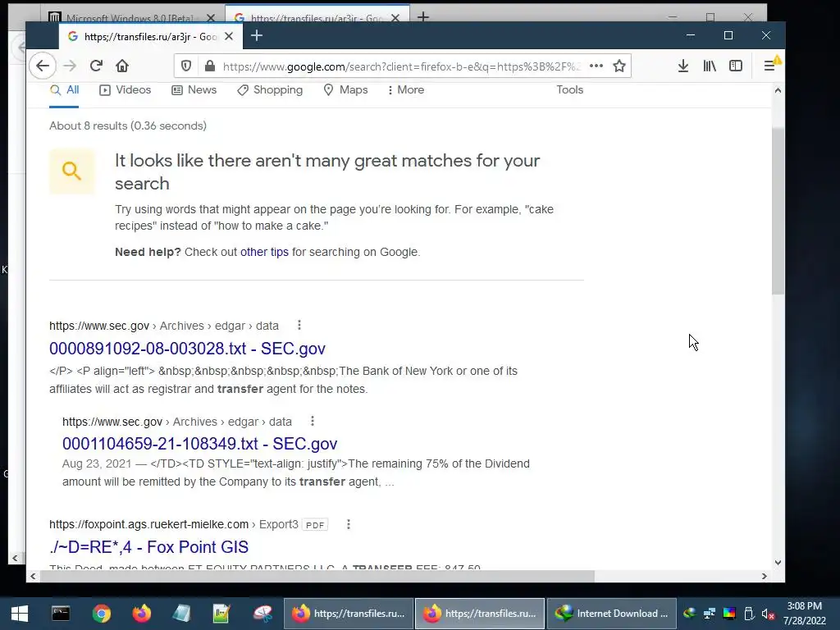Click the scroll up arrow

click(778, 90)
